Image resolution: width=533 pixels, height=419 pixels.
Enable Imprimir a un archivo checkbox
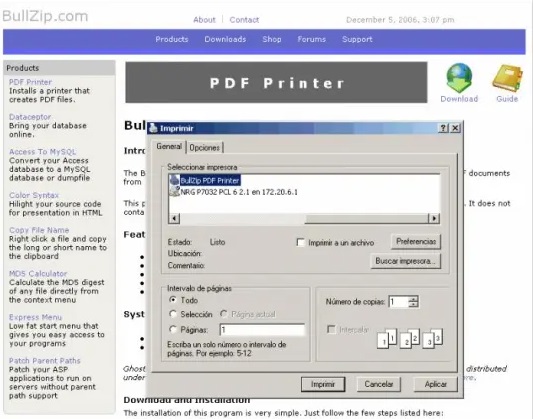click(x=300, y=242)
